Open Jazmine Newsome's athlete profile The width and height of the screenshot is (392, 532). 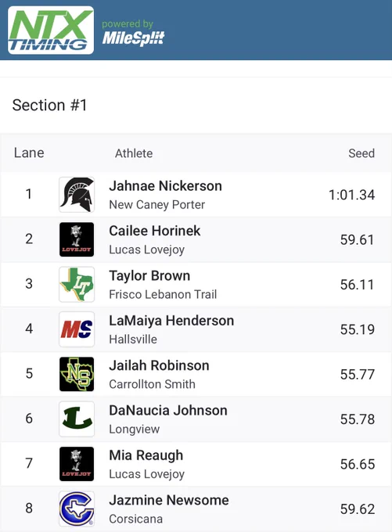pos(169,500)
